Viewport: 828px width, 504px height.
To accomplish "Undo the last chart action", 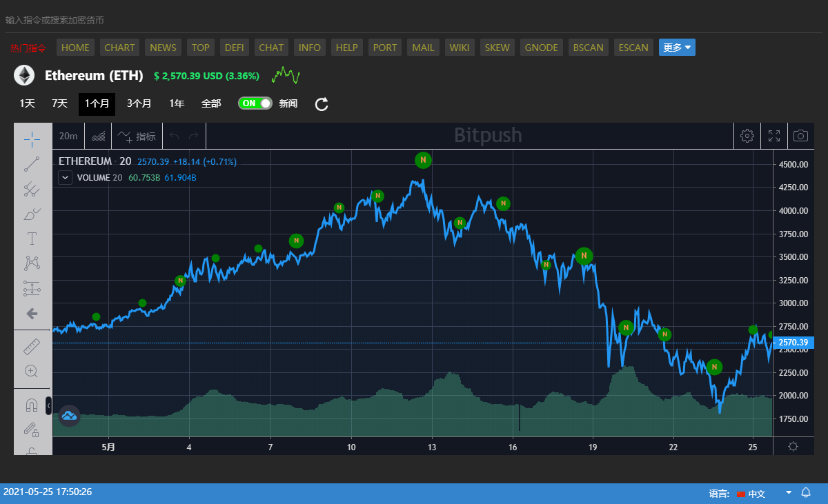I will 175,137.
